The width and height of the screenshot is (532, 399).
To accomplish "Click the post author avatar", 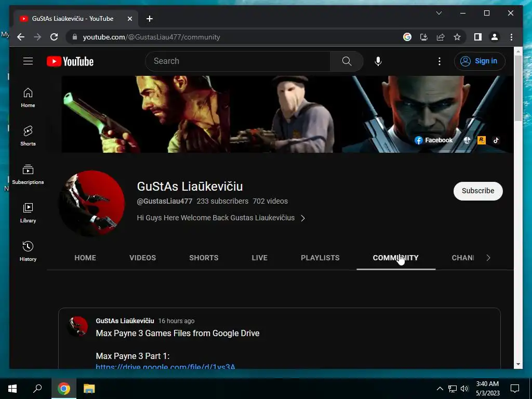I will click(78, 326).
